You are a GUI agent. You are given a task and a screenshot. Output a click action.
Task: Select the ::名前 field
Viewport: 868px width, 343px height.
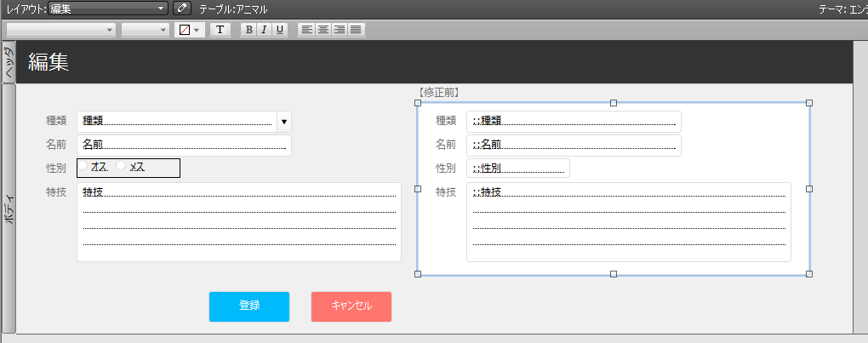point(574,146)
